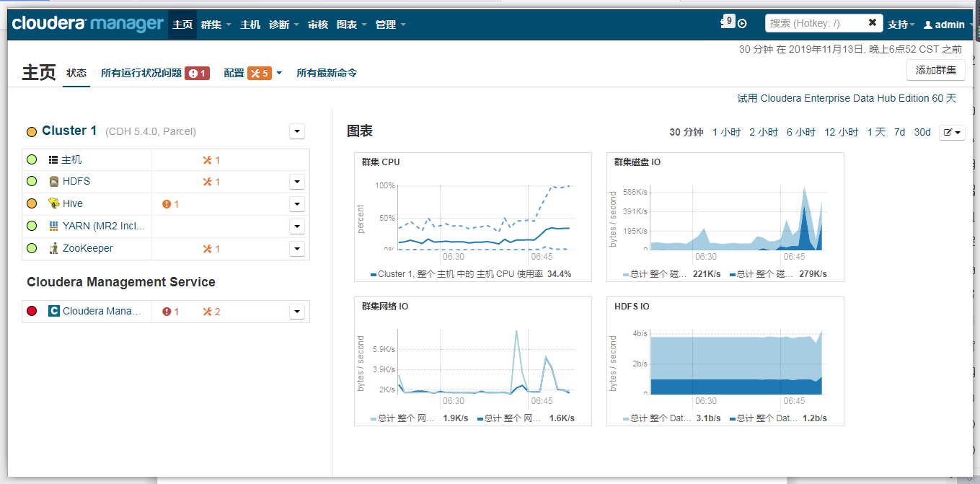Clear search text using the X icon
Viewport: 980px width, 484px height.
[872, 22]
